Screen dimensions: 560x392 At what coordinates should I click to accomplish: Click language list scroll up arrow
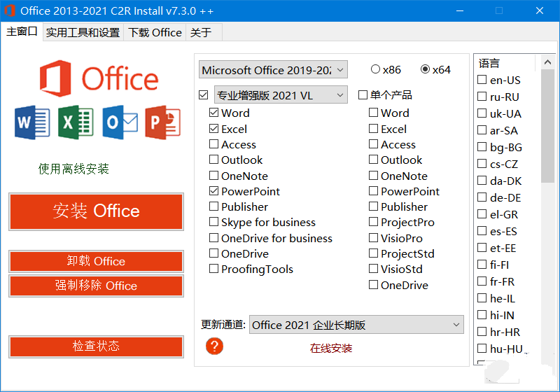[547, 62]
